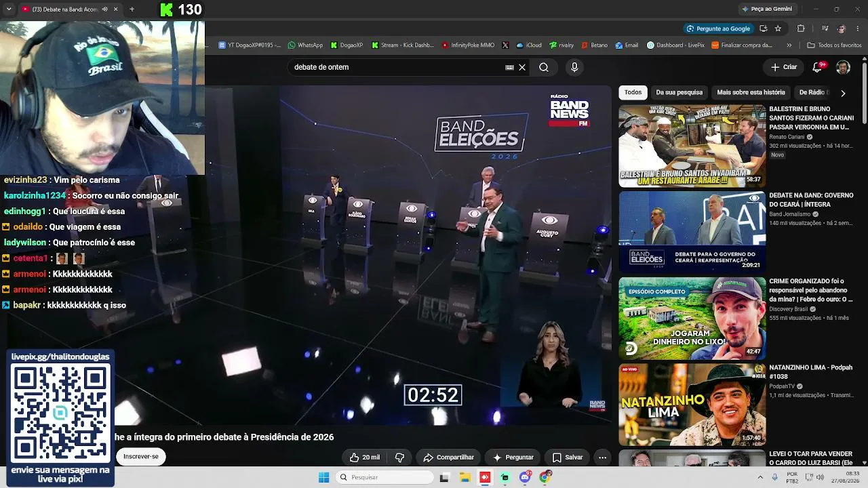Select the Da sua pesquisa chip
The width and height of the screenshot is (868, 488).
[x=679, y=92]
